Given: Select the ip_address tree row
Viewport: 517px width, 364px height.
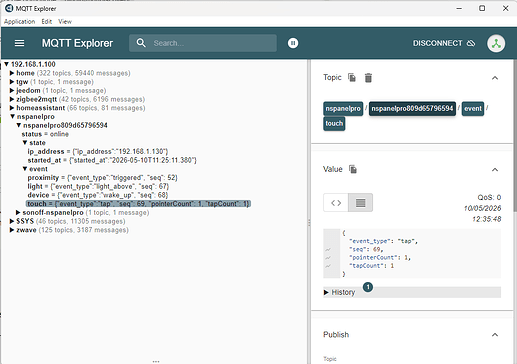Looking at the screenshot, I should point(98,151).
